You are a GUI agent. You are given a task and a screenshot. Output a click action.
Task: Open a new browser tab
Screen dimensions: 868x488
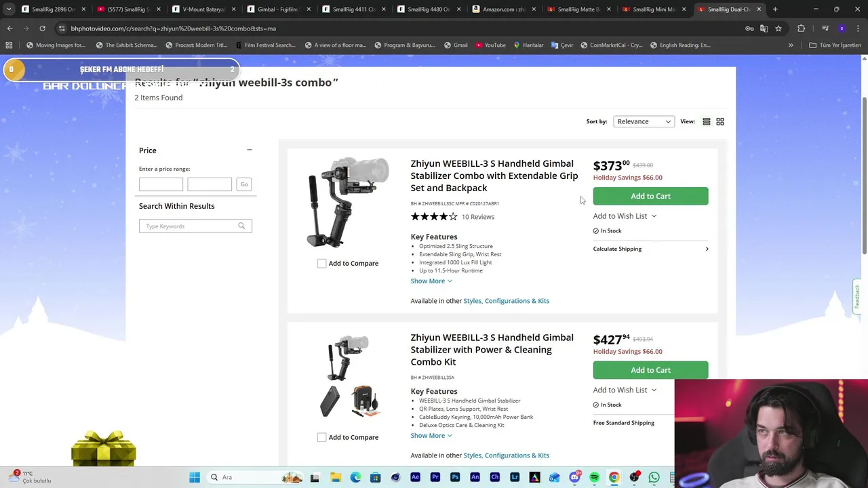(x=775, y=9)
